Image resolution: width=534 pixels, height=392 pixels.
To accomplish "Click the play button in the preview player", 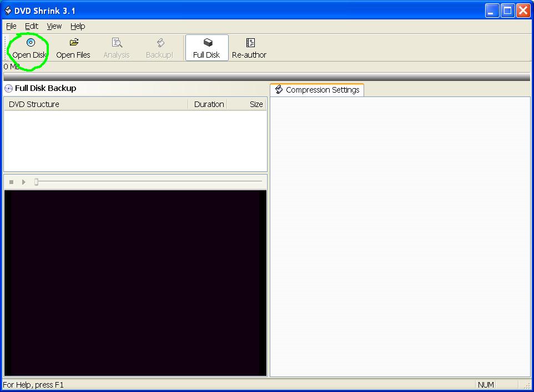I will (x=23, y=182).
